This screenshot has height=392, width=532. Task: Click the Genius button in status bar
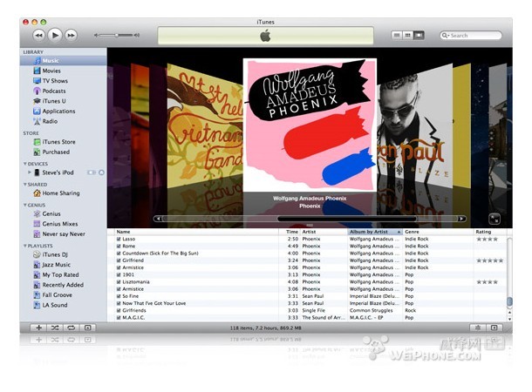click(x=478, y=328)
